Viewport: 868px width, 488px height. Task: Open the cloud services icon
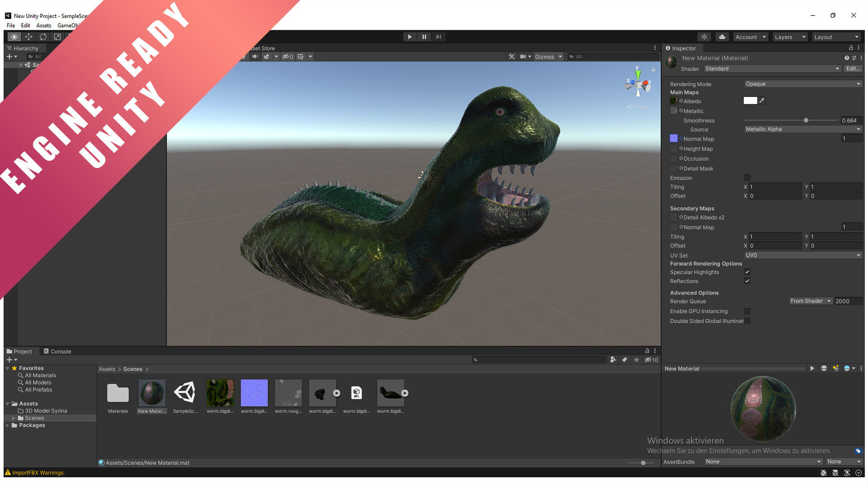tap(722, 37)
